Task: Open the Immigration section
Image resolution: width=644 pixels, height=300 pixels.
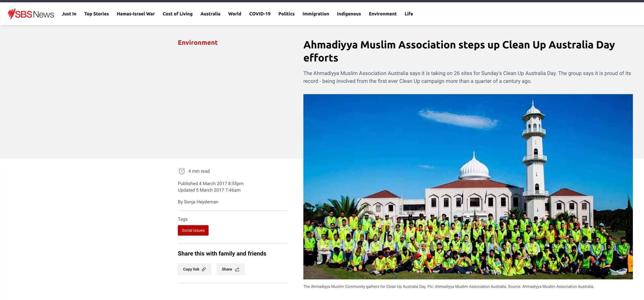Action: (316, 14)
